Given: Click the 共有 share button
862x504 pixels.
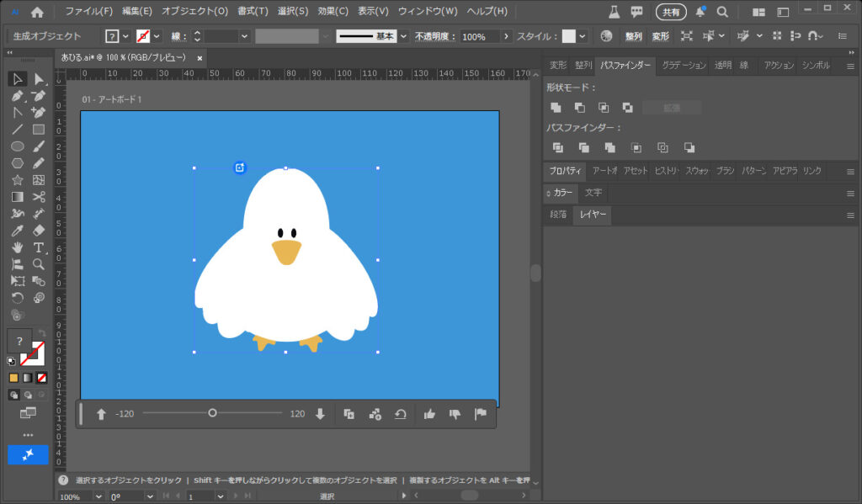Looking at the screenshot, I should tap(670, 12).
